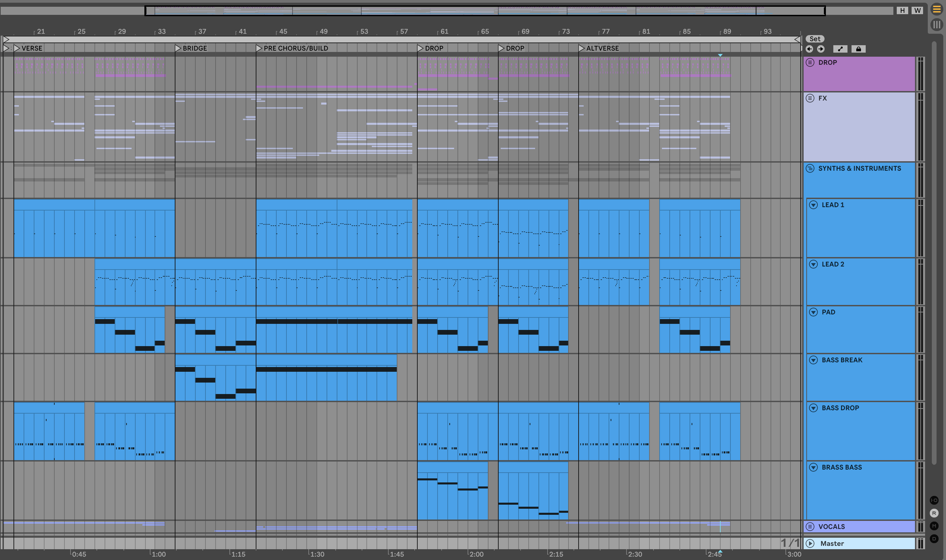Toggle the Returns (R) section visibility
The image size is (946, 560).
click(x=934, y=513)
